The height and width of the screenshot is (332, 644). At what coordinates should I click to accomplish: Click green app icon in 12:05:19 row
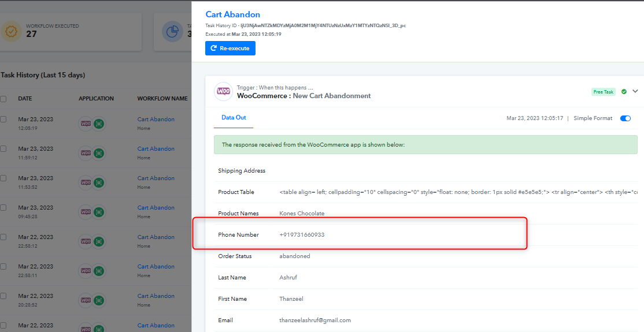click(x=99, y=124)
